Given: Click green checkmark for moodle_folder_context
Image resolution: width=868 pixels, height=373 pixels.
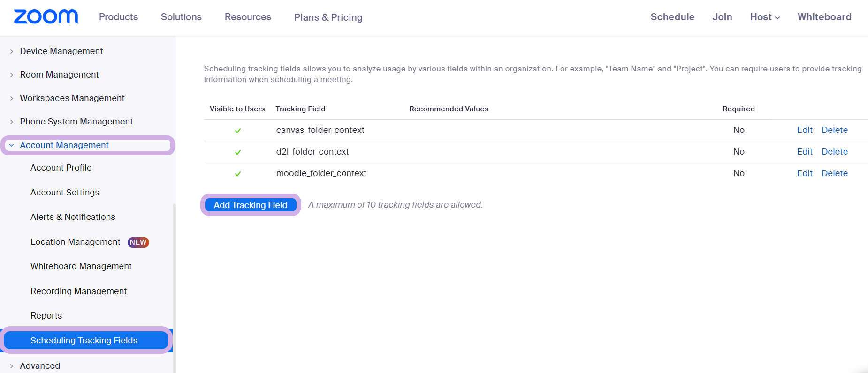Looking at the screenshot, I should [x=238, y=174].
